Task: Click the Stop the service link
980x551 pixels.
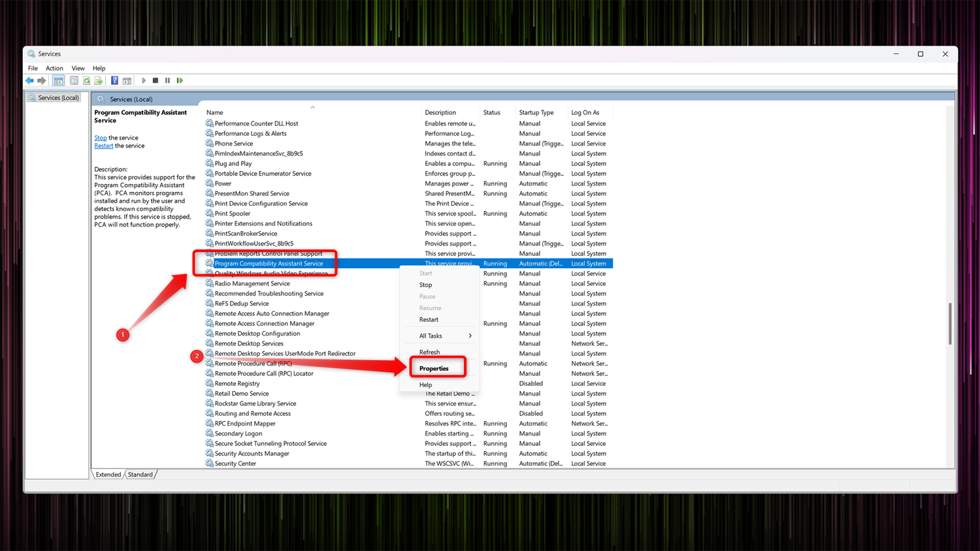Action: pos(100,138)
